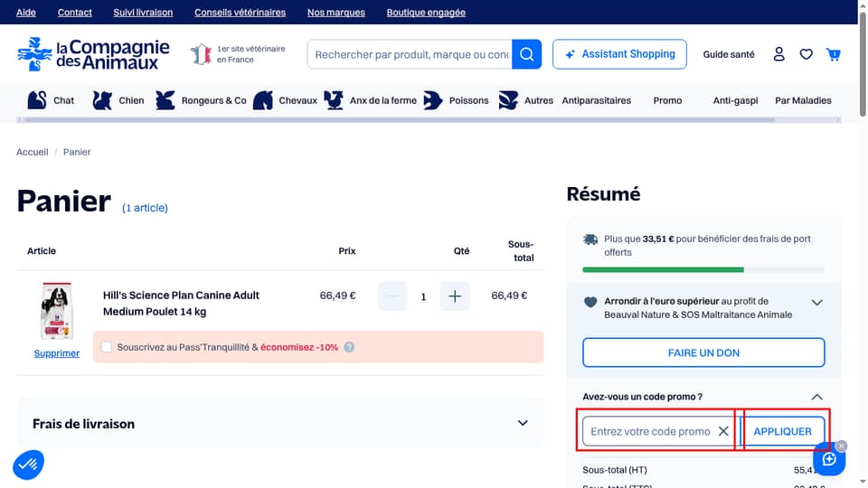The height and width of the screenshot is (488, 868).
Task: Increase quantity with plus button
Action: pyautogui.click(x=455, y=296)
